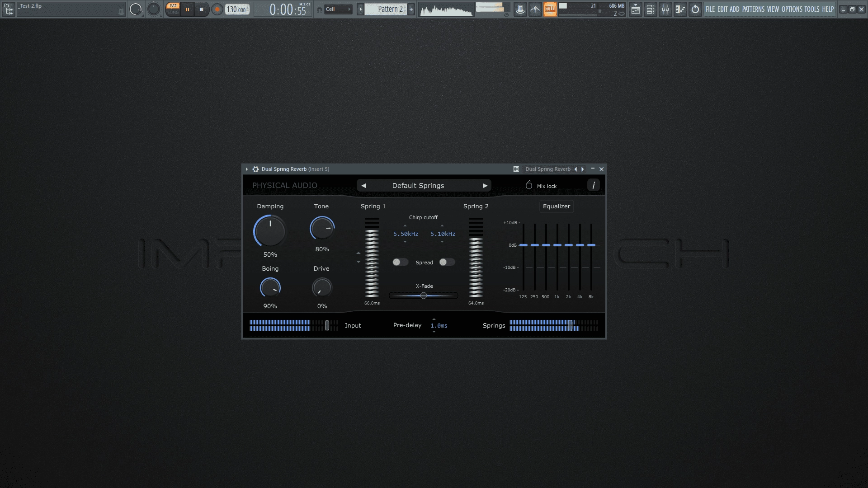
Task: Open the HELP menu
Action: coord(828,9)
